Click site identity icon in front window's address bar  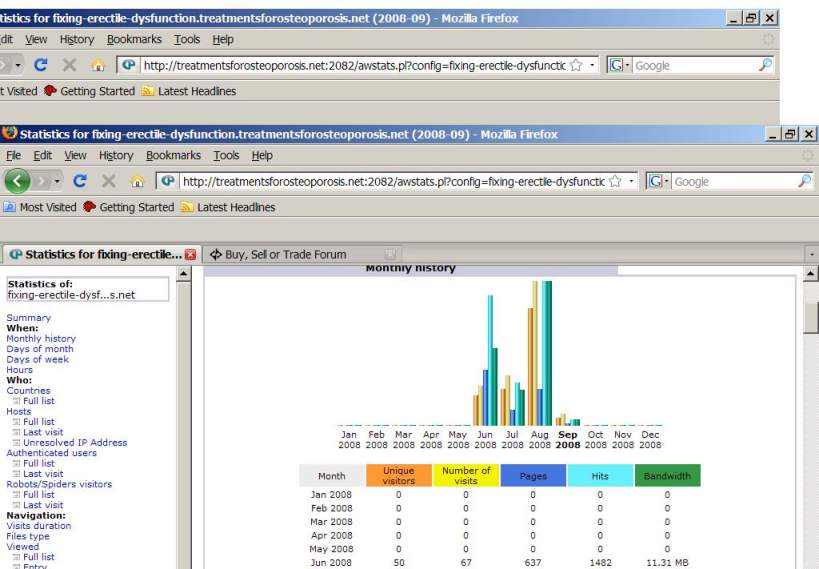pyautogui.click(x=166, y=182)
